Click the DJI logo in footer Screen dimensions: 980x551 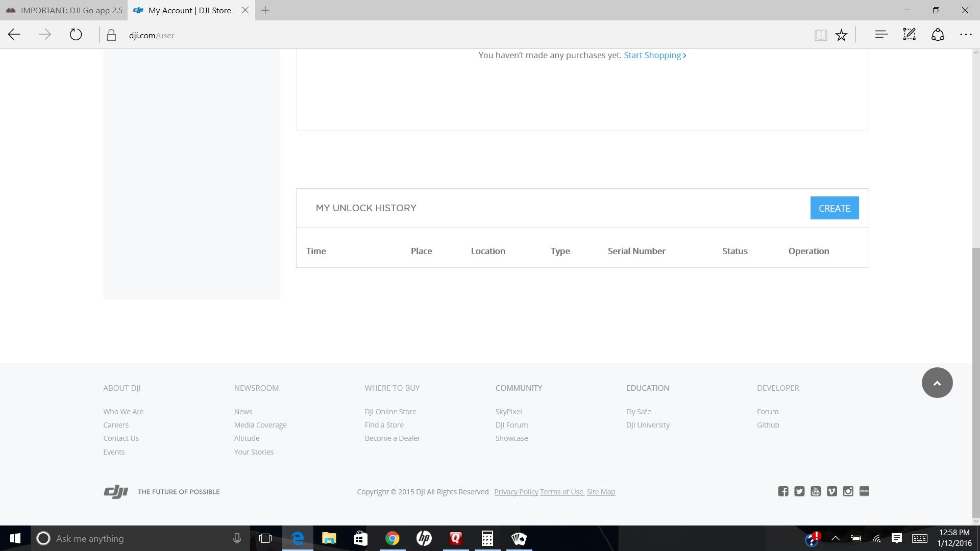116,492
